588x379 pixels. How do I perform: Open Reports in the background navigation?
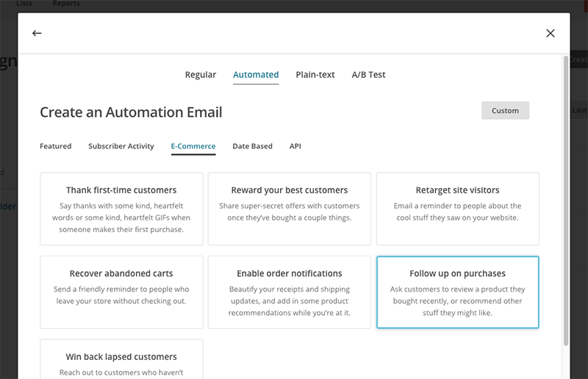[x=66, y=4]
